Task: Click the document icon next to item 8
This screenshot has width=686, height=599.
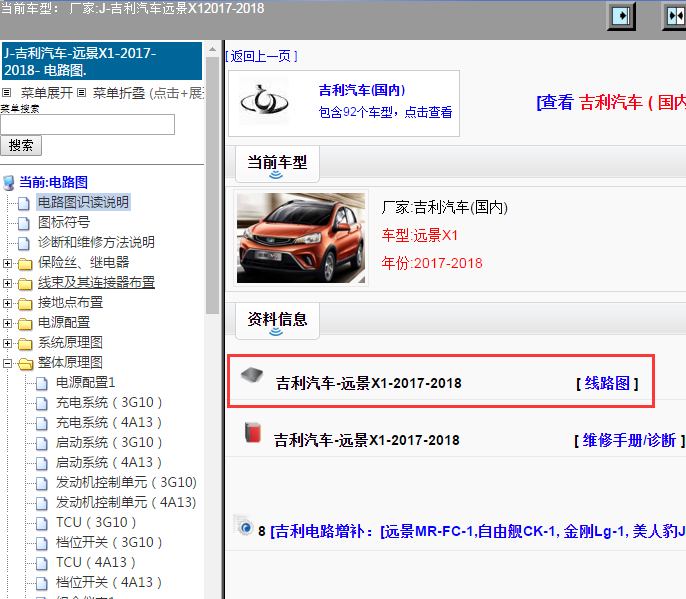Action: click(x=244, y=525)
